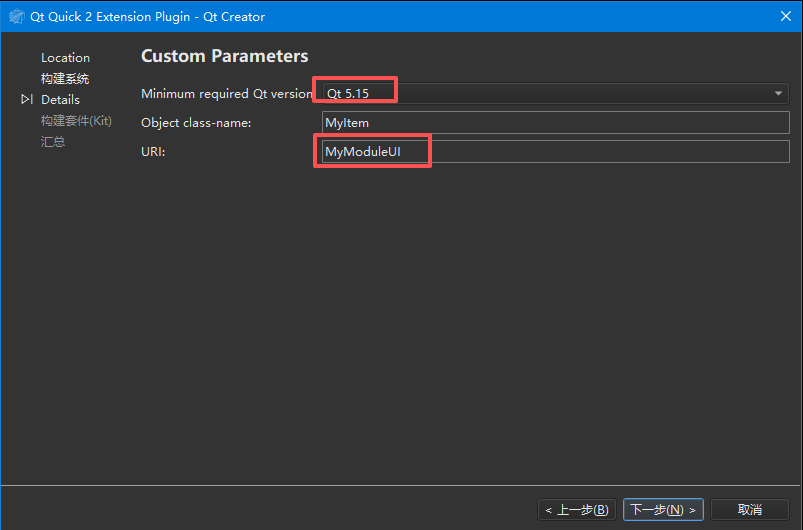Click the dropdown arrow of Qt version combo
Image resolution: width=803 pixels, height=530 pixels.
[778, 94]
